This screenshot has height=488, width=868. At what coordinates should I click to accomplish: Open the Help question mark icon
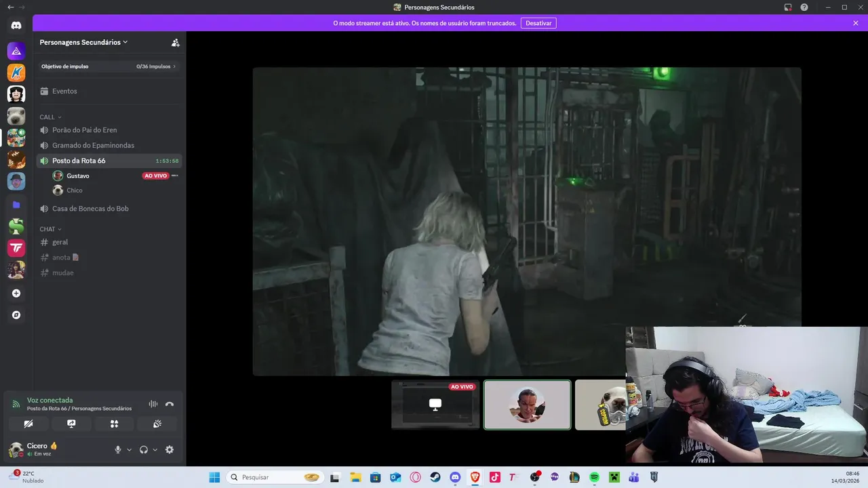(804, 7)
